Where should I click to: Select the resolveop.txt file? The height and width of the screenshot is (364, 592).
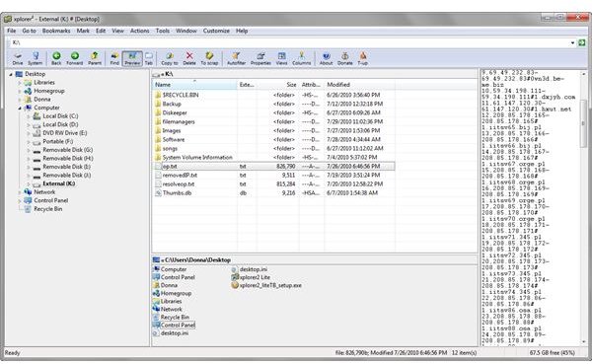pyautogui.click(x=179, y=184)
